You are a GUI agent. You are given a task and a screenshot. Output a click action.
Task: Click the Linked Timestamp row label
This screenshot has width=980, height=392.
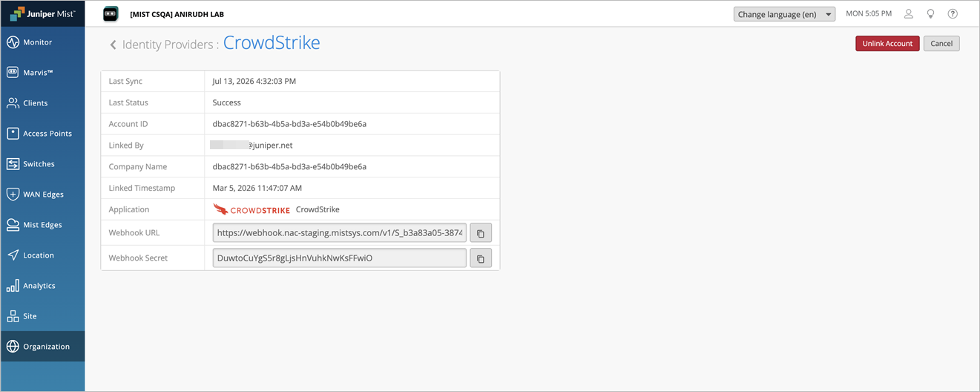(142, 189)
